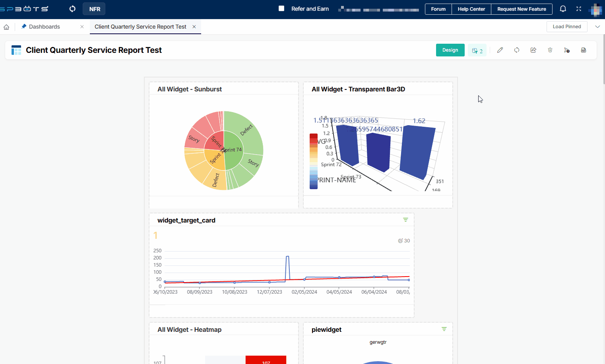Image resolution: width=605 pixels, height=364 pixels.
Task: Open the scheduler icon next to the trash icon
Action: (x=567, y=50)
